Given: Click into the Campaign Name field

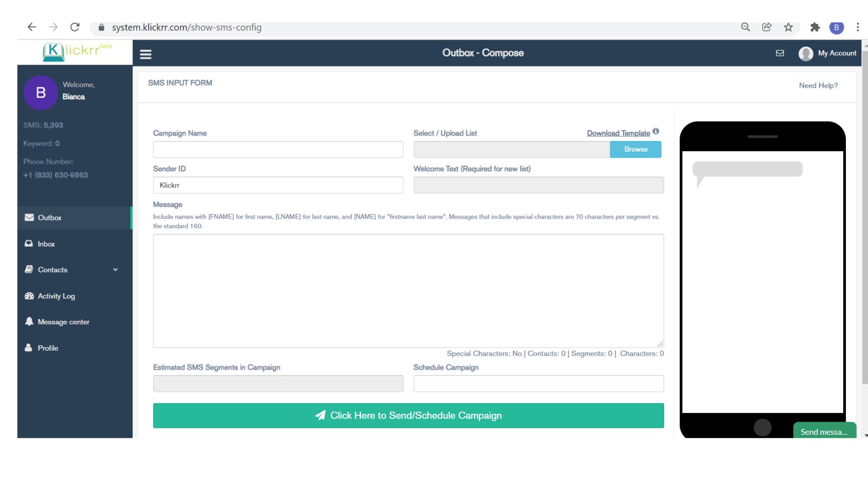Looking at the screenshot, I should pos(278,150).
